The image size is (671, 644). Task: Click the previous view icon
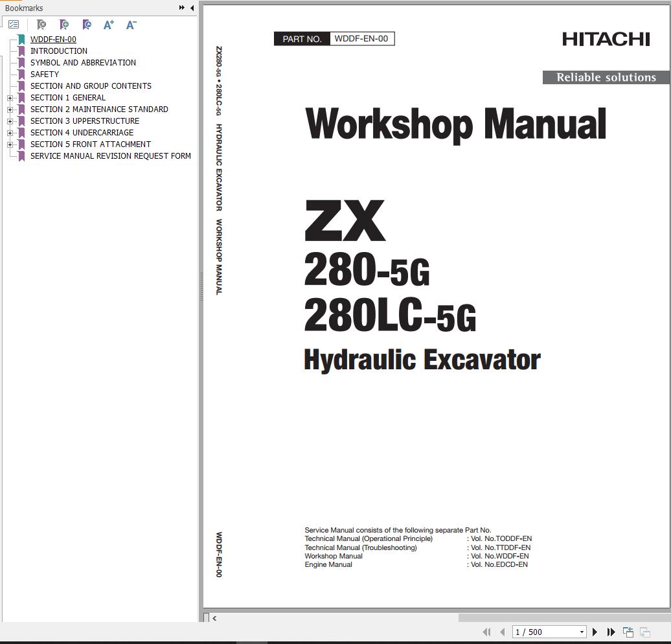pos(628,632)
